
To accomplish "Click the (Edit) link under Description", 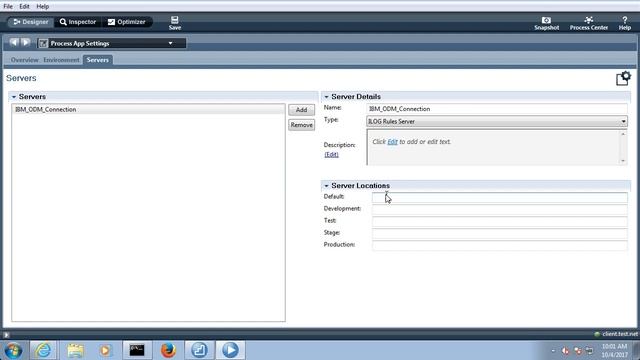I will click(x=331, y=154).
